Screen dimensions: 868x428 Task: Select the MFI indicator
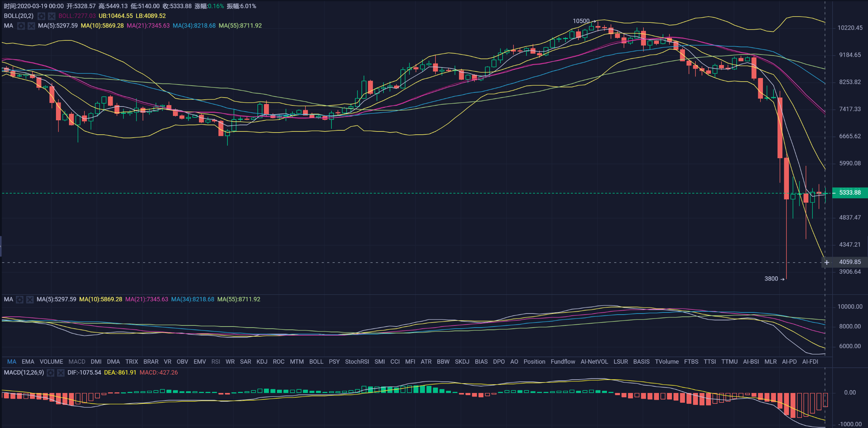point(410,362)
